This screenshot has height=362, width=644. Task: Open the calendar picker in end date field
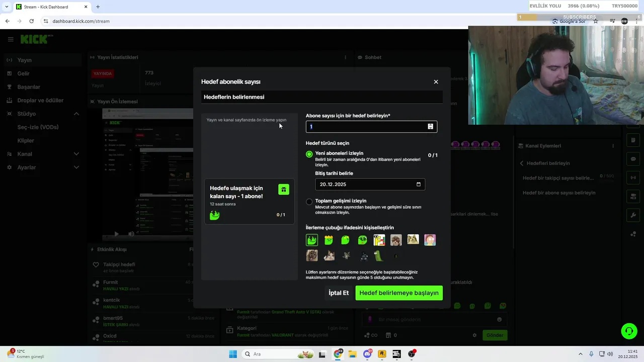pos(419,184)
